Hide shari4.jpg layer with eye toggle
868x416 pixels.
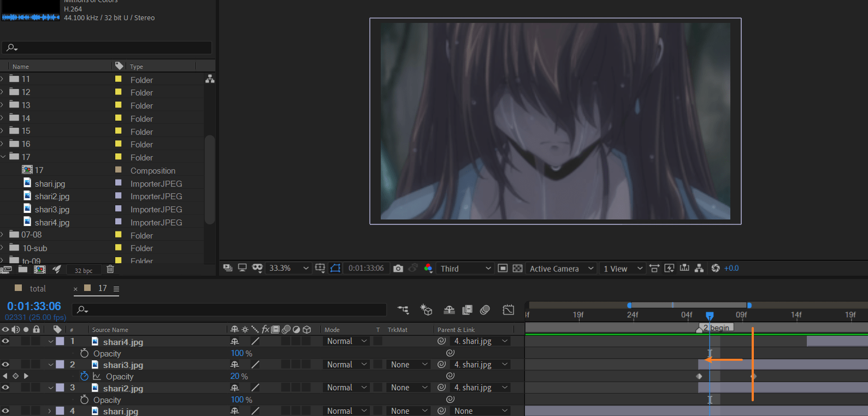click(5, 341)
